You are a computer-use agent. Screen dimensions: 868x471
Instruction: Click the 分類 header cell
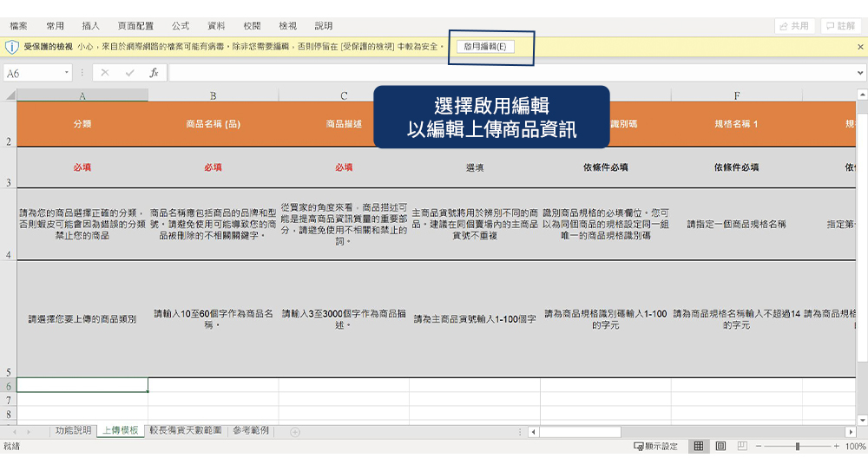point(82,124)
